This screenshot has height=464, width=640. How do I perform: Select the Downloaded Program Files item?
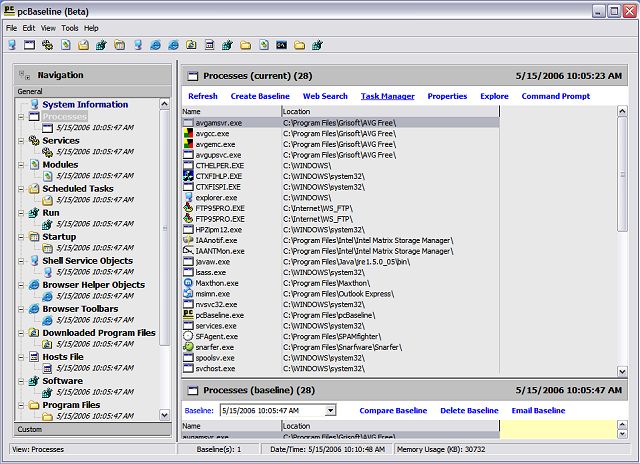(98, 333)
